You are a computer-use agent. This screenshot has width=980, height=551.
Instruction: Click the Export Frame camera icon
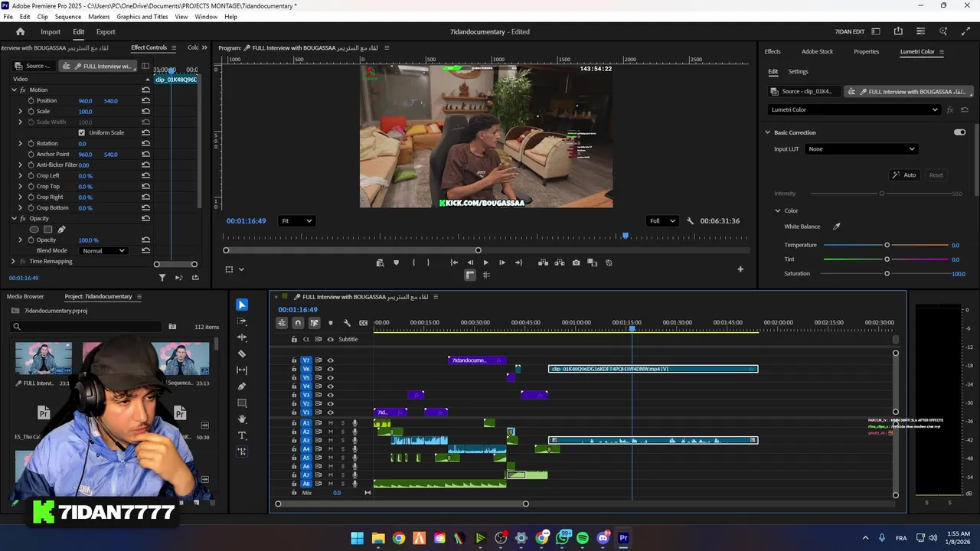(x=576, y=262)
